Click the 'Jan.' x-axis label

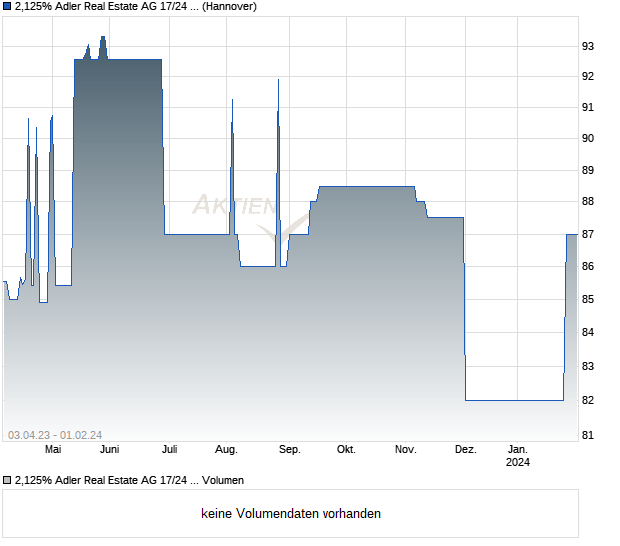point(518,449)
